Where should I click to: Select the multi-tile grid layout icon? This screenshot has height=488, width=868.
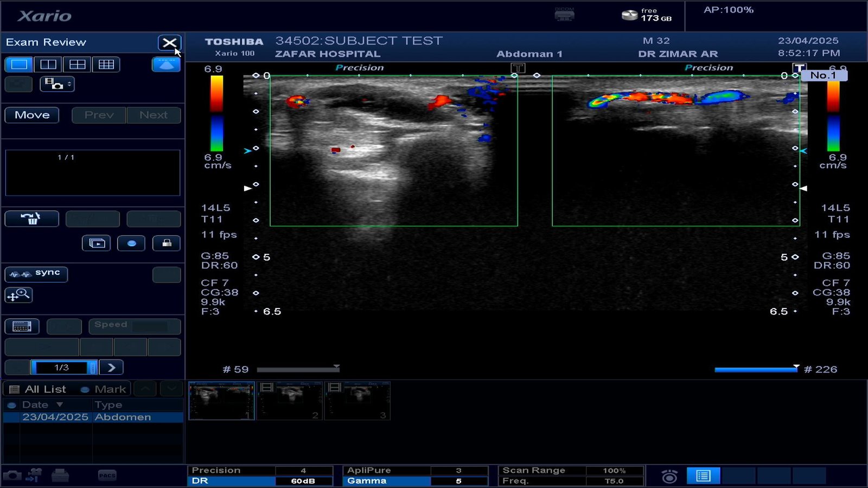point(106,65)
